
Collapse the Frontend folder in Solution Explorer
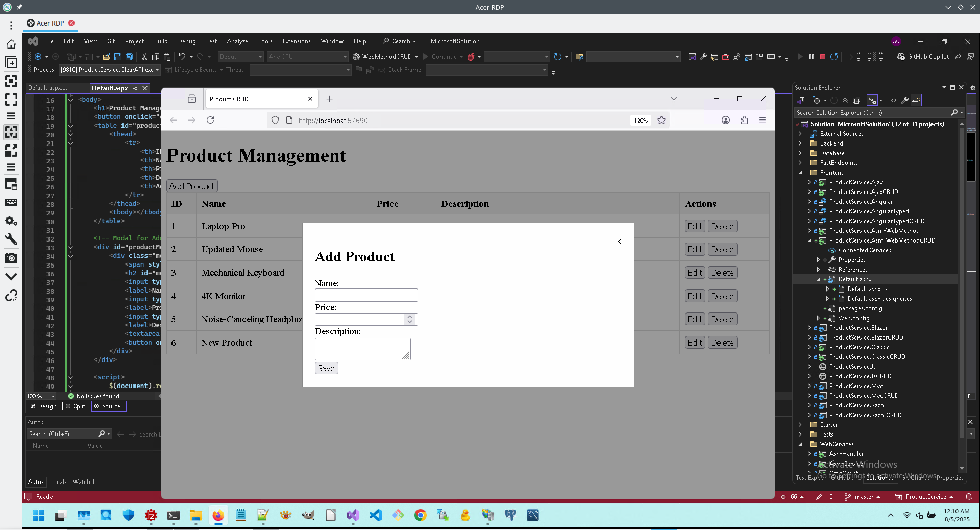point(800,173)
